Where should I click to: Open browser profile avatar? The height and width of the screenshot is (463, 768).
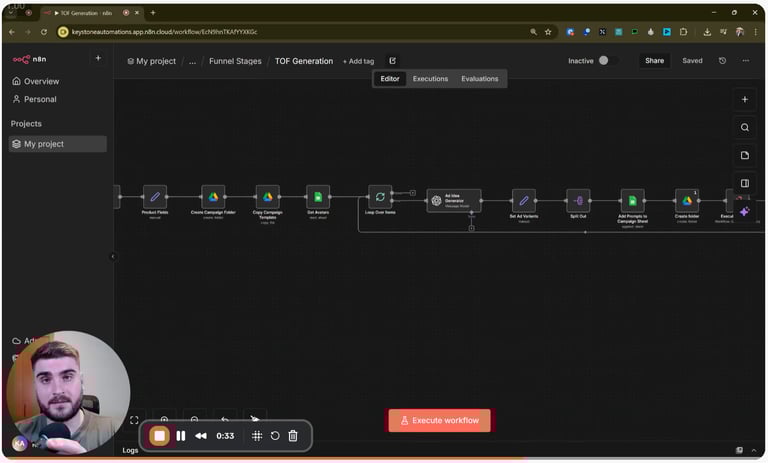coord(740,32)
